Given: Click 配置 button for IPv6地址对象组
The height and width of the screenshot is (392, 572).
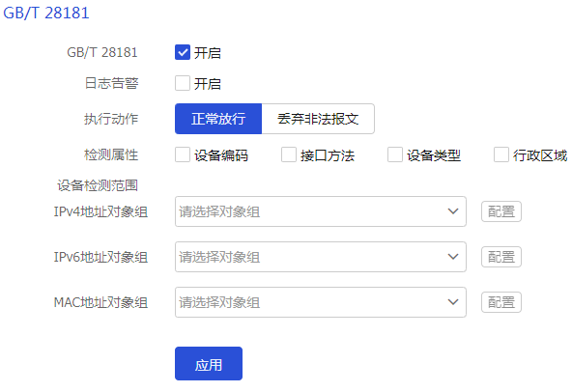Looking at the screenshot, I should 501,257.
